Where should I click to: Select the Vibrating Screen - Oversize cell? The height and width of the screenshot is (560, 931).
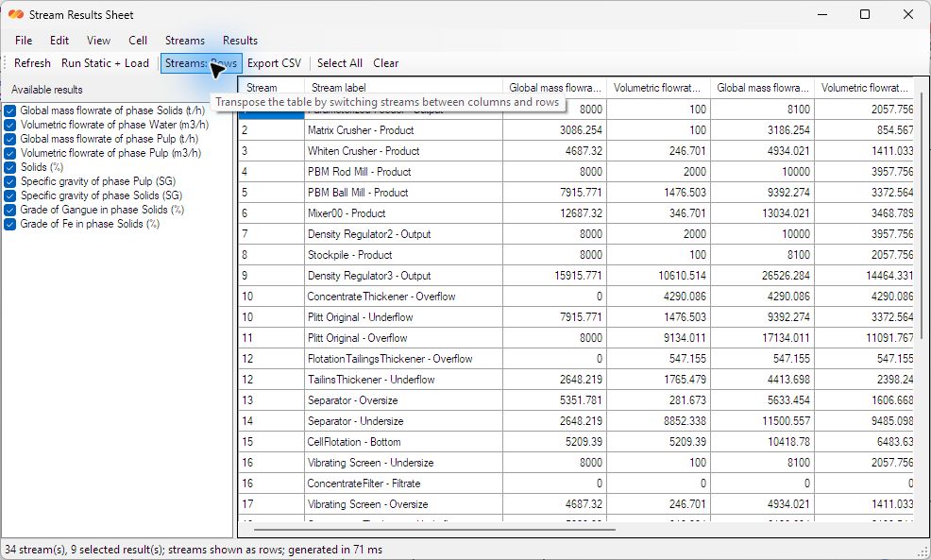tap(403, 504)
